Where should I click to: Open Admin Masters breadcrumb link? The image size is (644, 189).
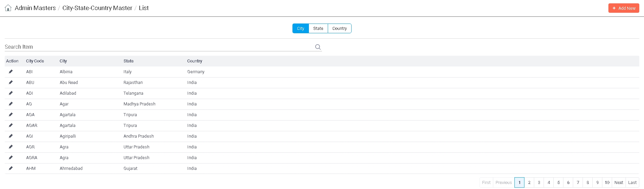35,8
